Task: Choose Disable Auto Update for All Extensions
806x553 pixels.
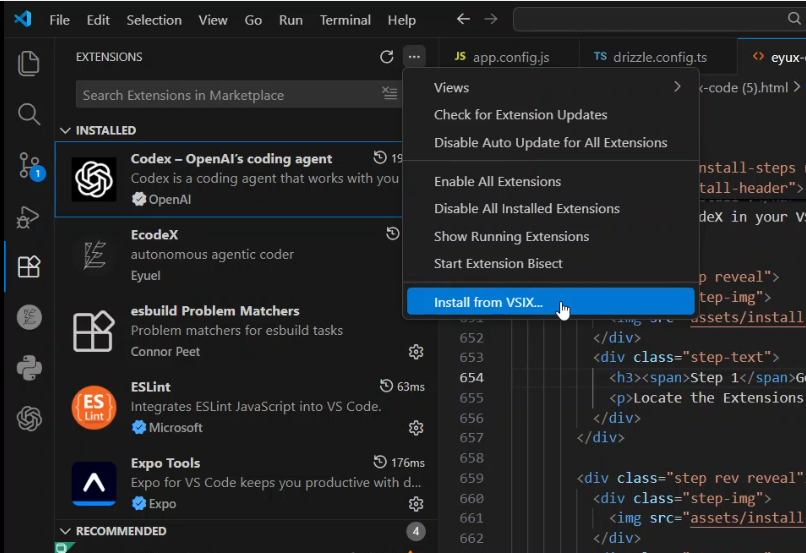Action: point(550,142)
